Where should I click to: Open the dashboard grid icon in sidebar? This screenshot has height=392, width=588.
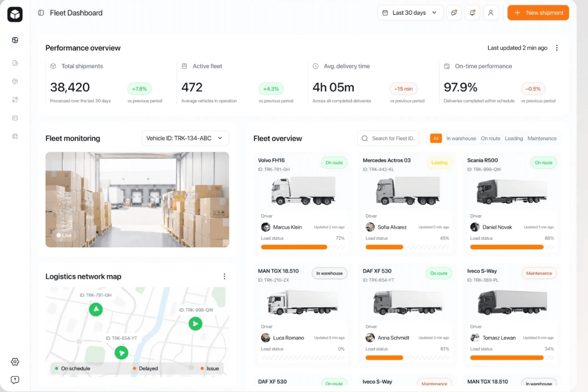[15, 40]
